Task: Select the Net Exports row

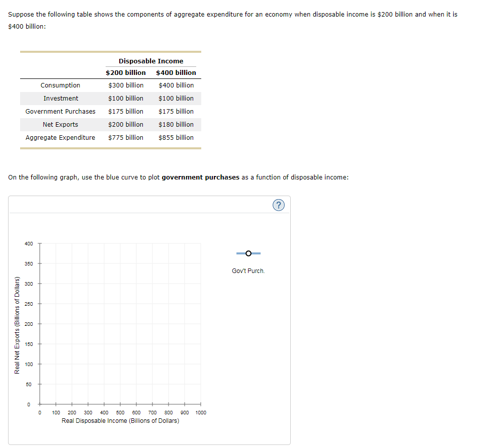Action: (x=60, y=124)
